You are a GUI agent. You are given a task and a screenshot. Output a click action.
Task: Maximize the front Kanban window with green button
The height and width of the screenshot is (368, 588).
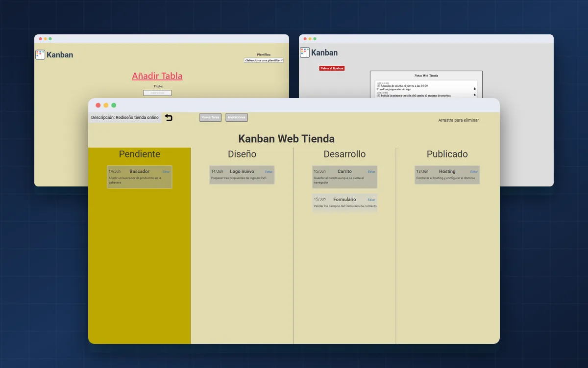click(x=114, y=105)
